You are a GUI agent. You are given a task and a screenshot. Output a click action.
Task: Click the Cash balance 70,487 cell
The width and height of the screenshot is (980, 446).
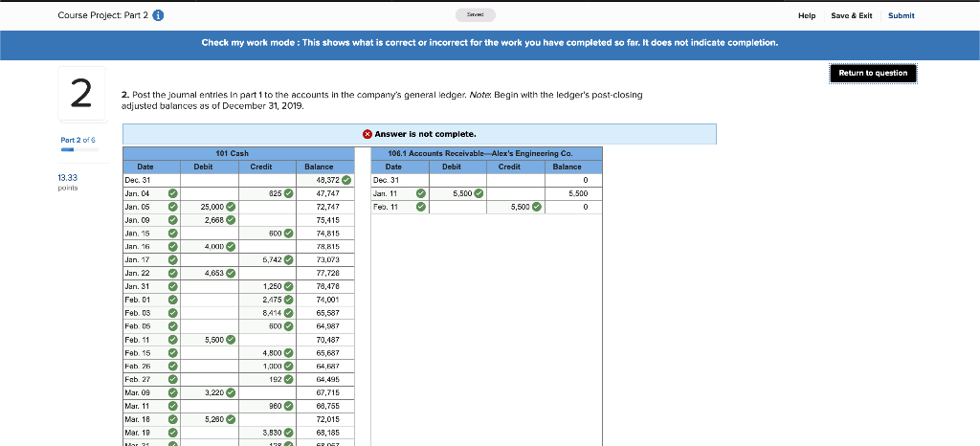(x=325, y=340)
